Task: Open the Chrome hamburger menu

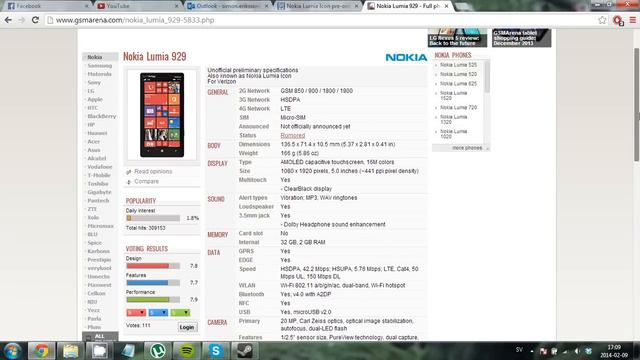Action: click(633, 20)
